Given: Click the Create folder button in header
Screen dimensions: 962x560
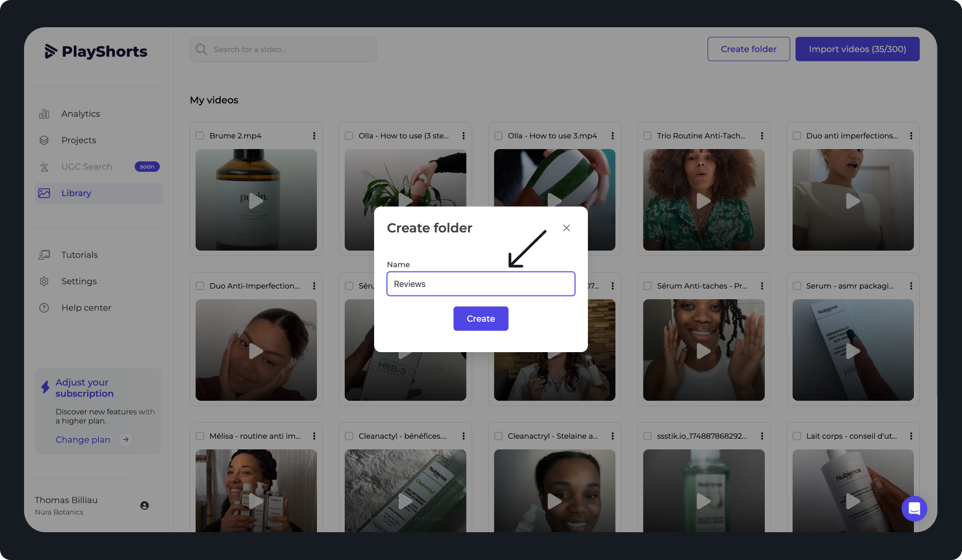Looking at the screenshot, I should [749, 49].
